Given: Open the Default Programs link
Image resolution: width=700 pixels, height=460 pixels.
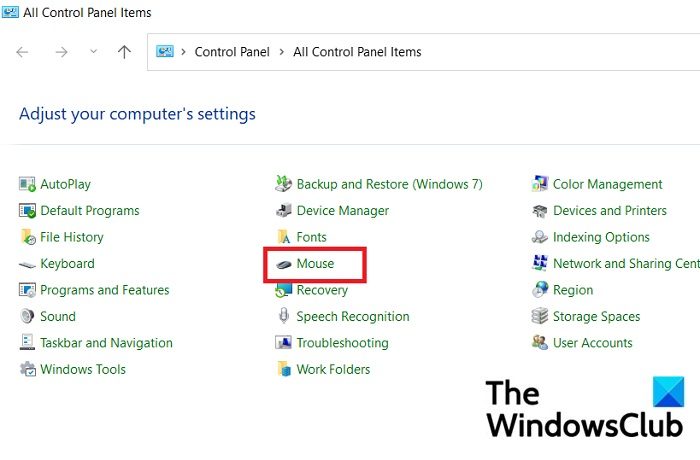Looking at the screenshot, I should (90, 210).
